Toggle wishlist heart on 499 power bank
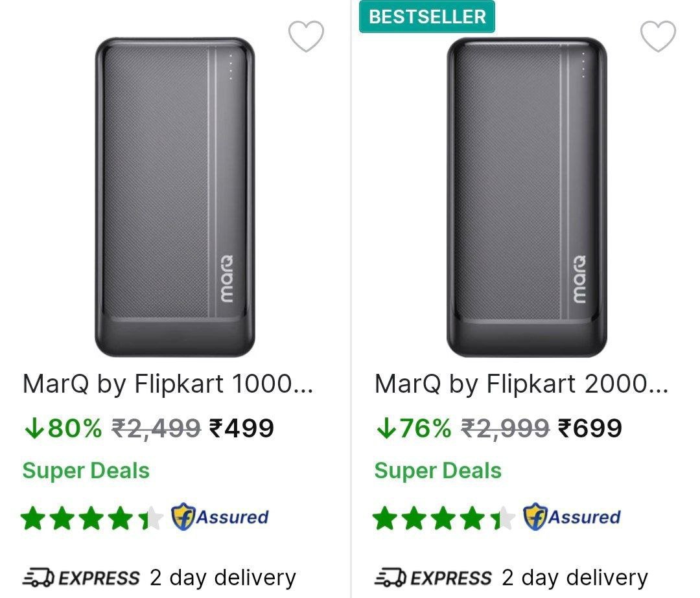The image size is (700, 598). click(306, 37)
